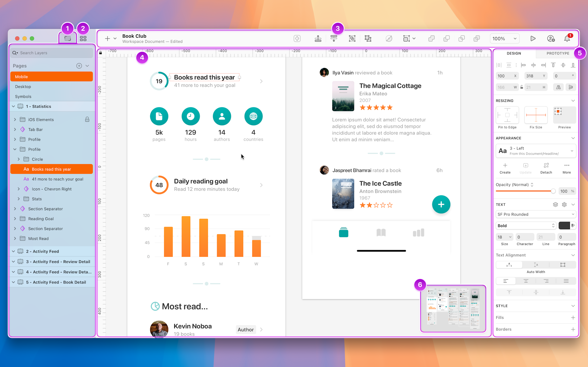Image resolution: width=588 pixels, height=367 pixels.
Task: Click align bottom edges icon in inspector
Action: [573, 65]
